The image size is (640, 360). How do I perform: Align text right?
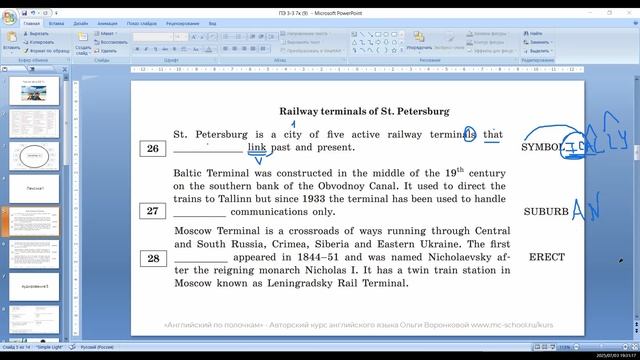(x=244, y=49)
